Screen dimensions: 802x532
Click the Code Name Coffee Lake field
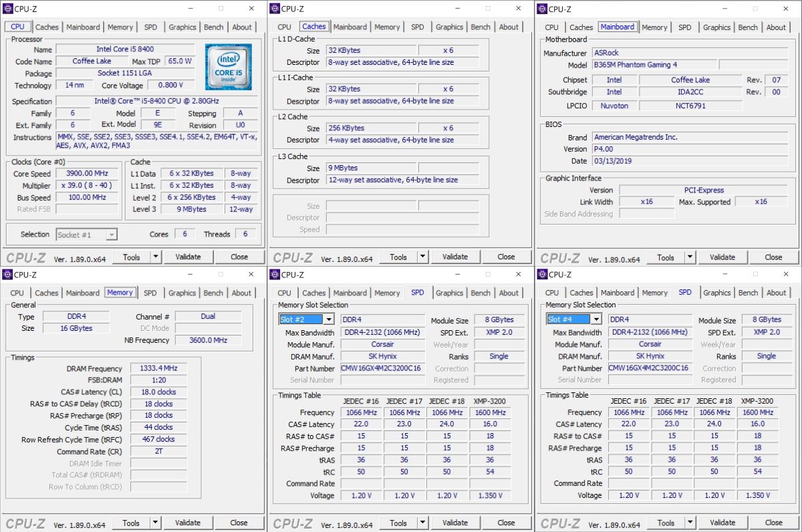(x=92, y=61)
